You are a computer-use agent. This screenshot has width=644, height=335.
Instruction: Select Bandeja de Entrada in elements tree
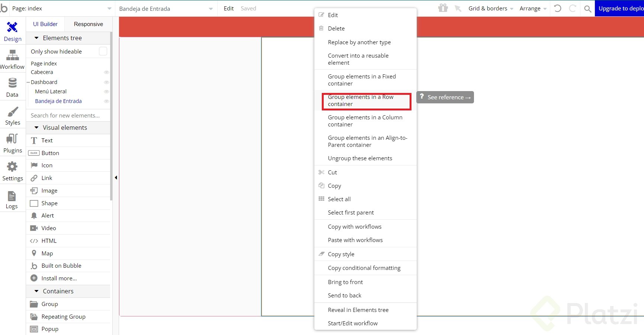(58, 101)
